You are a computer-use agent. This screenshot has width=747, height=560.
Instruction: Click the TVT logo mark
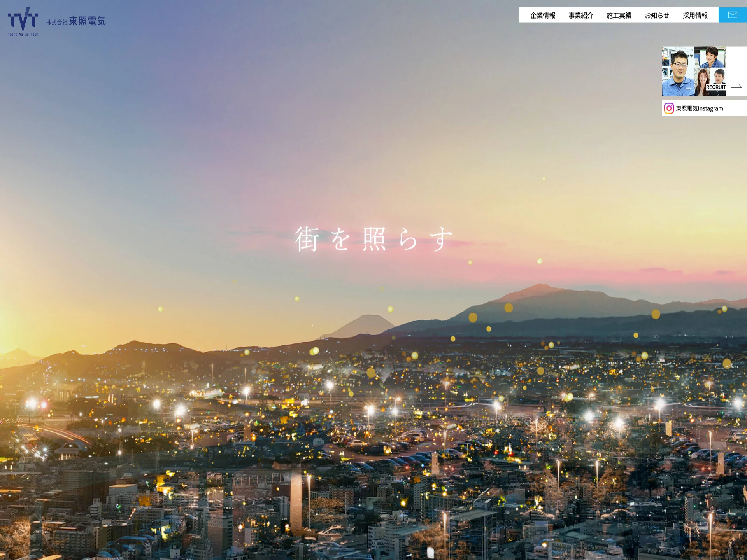23,19
